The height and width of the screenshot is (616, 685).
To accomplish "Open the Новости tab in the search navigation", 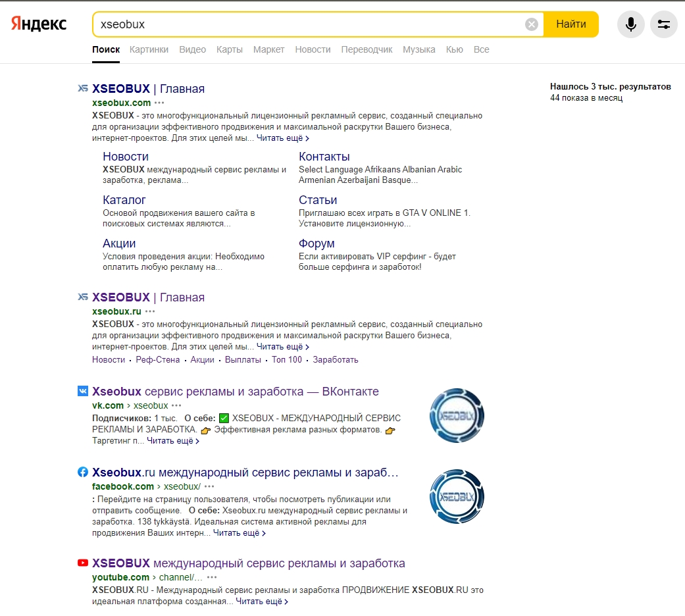I will 313,49.
